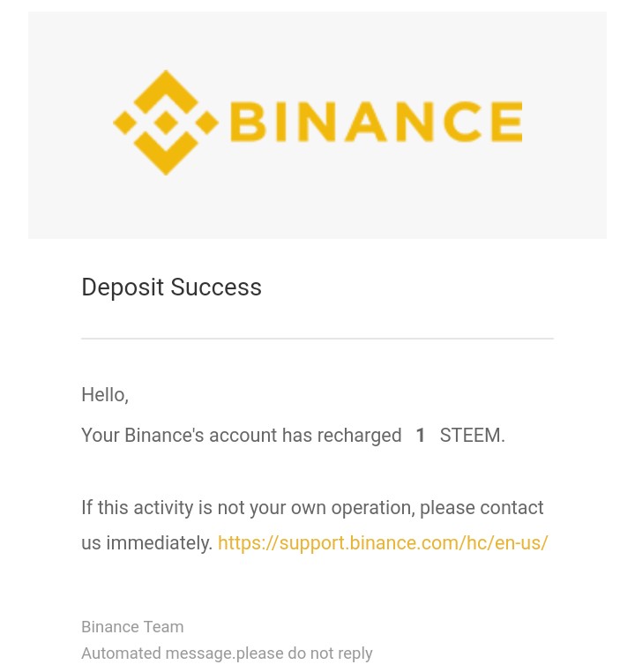Image resolution: width=635 pixels, height=672 pixels.
Task: Click the center small diamond of the logo
Action: point(166,123)
